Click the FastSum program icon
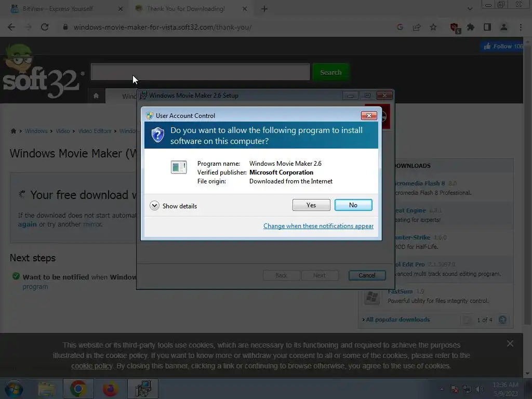532x399 pixels. click(372, 297)
